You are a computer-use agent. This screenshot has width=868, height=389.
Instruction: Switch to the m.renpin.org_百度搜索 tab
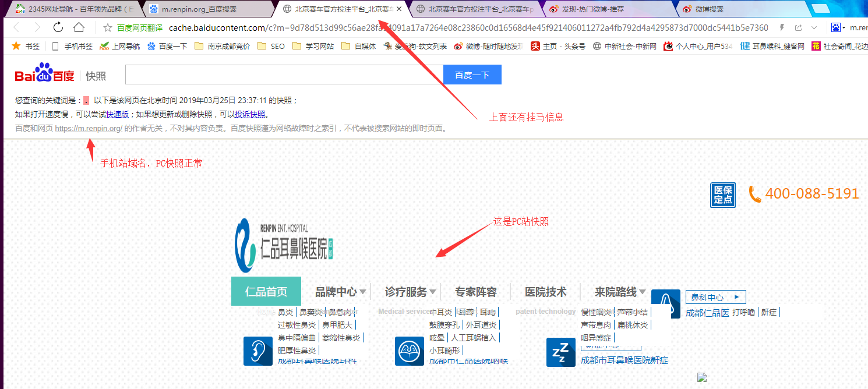tap(207, 9)
